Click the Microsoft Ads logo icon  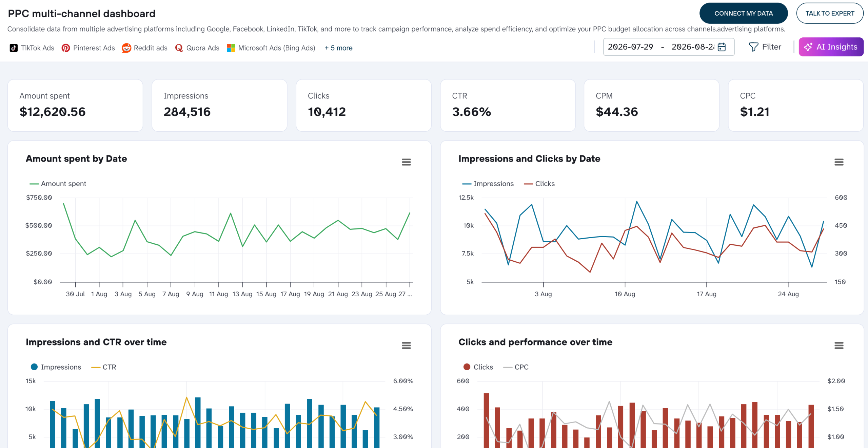[231, 48]
